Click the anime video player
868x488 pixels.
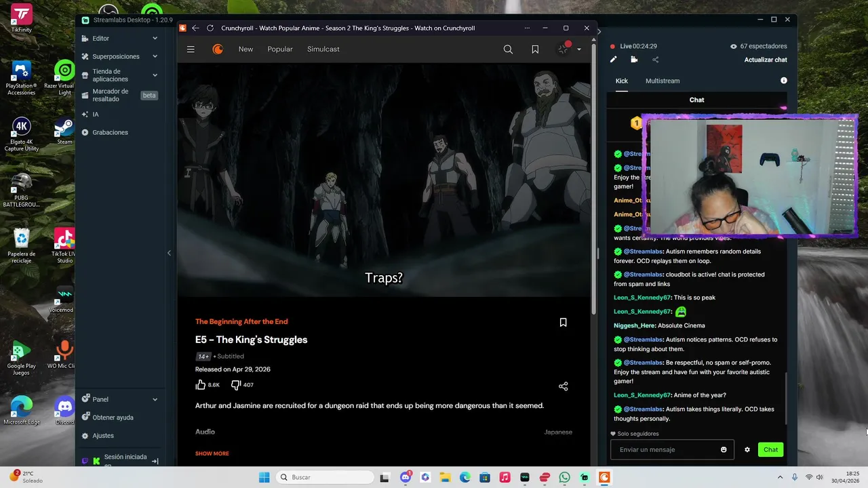(384, 180)
